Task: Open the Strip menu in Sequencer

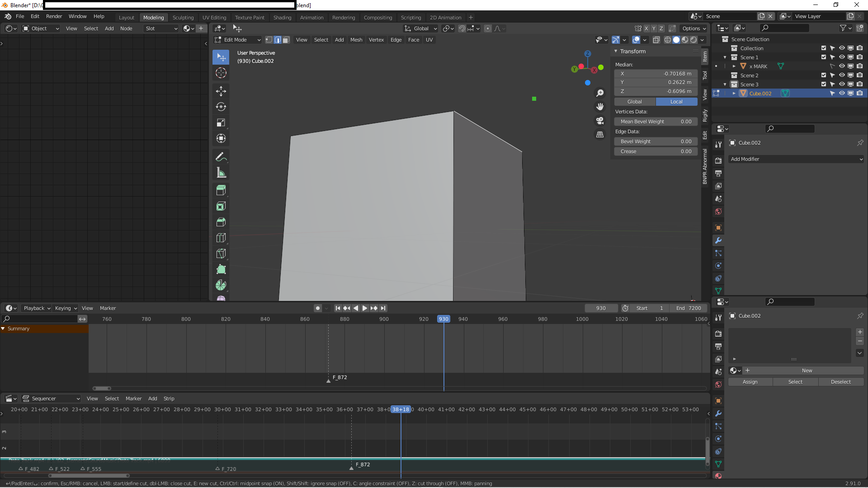Action: coord(169,399)
